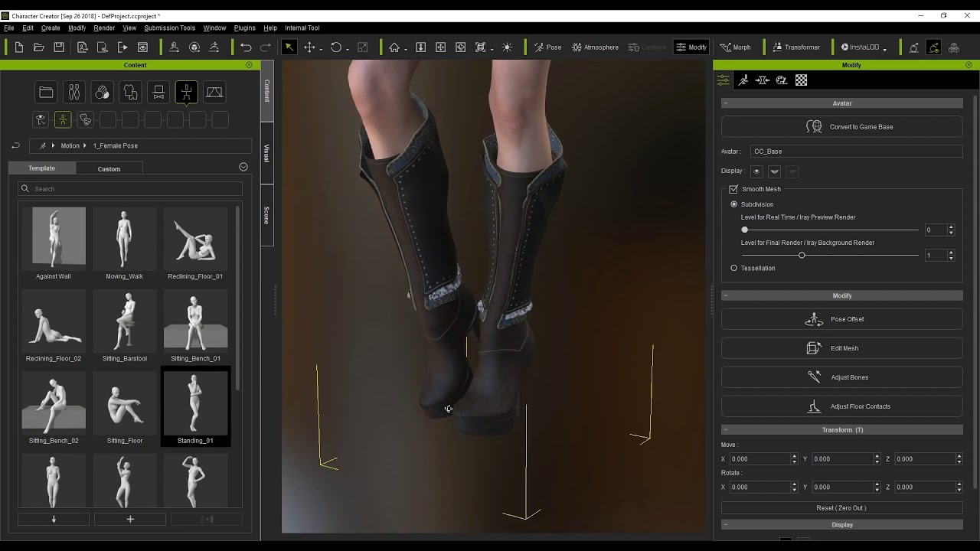Select the Cloth content category icon
The width and height of the screenshot is (980, 551).
[x=130, y=93]
